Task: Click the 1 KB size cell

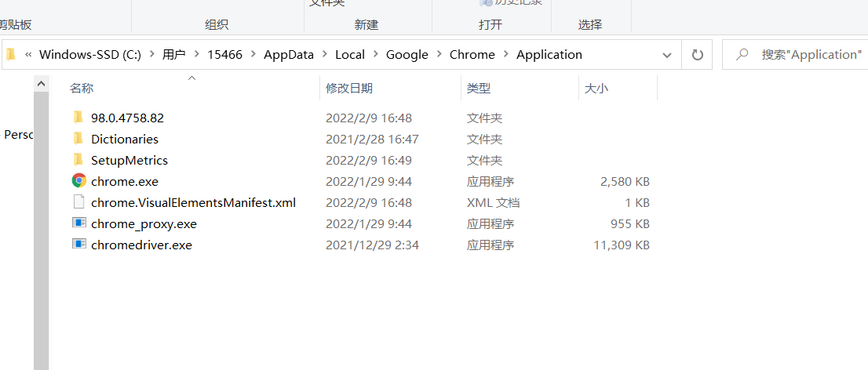Action: (x=637, y=202)
